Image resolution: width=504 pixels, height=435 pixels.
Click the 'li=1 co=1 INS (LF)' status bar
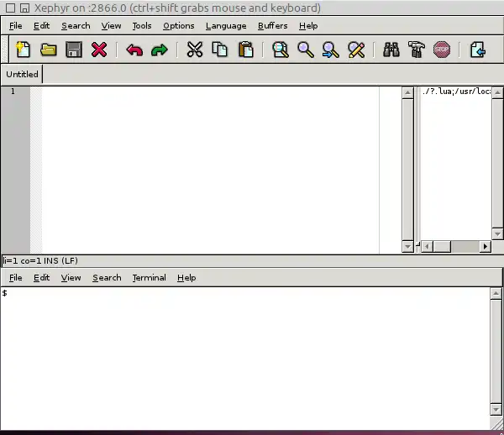tap(40, 260)
